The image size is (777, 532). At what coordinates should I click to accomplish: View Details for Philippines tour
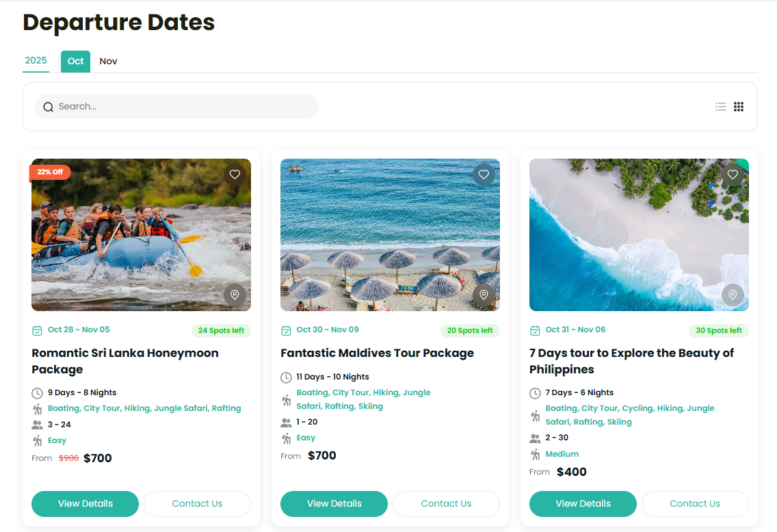[583, 504]
